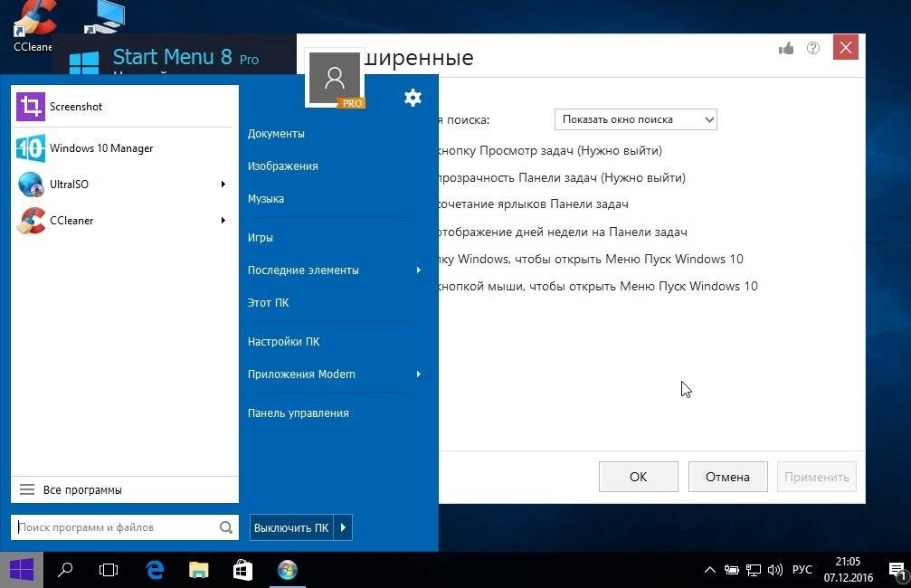Open the Action Center notifications icon
911x588 pixels.
click(897, 571)
